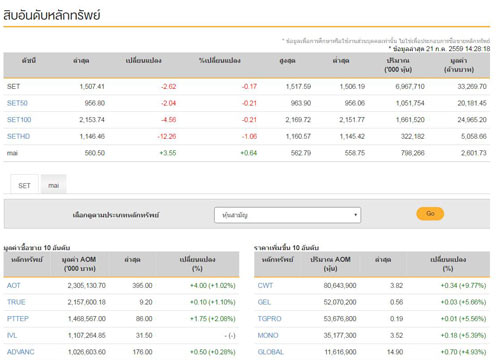Select SET index value 1,507.41

coord(92,87)
